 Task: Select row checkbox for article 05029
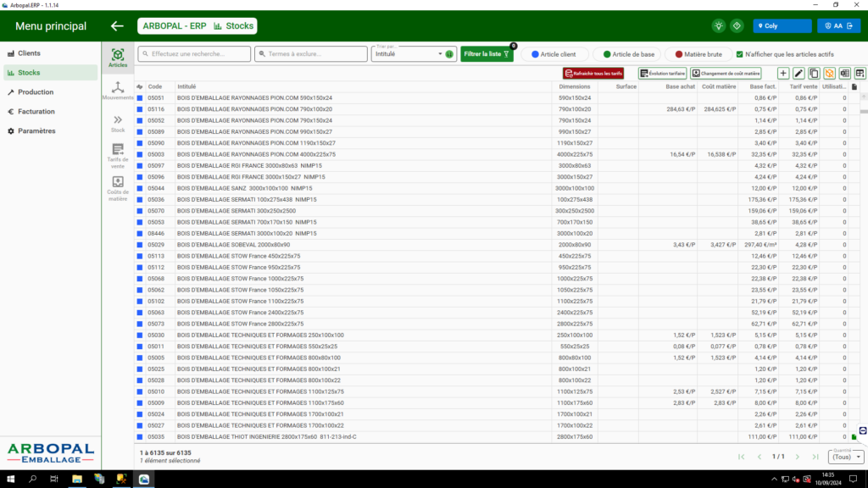click(x=140, y=245)
